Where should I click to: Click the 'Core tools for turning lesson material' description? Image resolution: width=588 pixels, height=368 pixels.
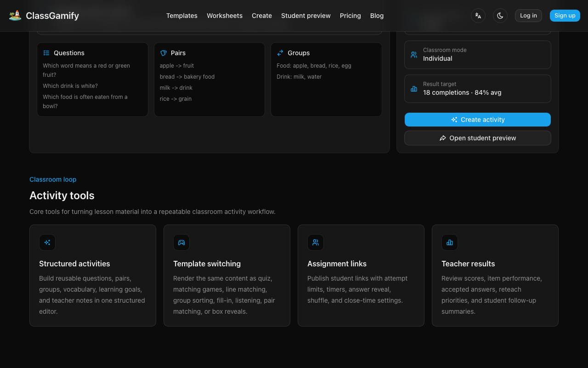[x=153, y=212]
